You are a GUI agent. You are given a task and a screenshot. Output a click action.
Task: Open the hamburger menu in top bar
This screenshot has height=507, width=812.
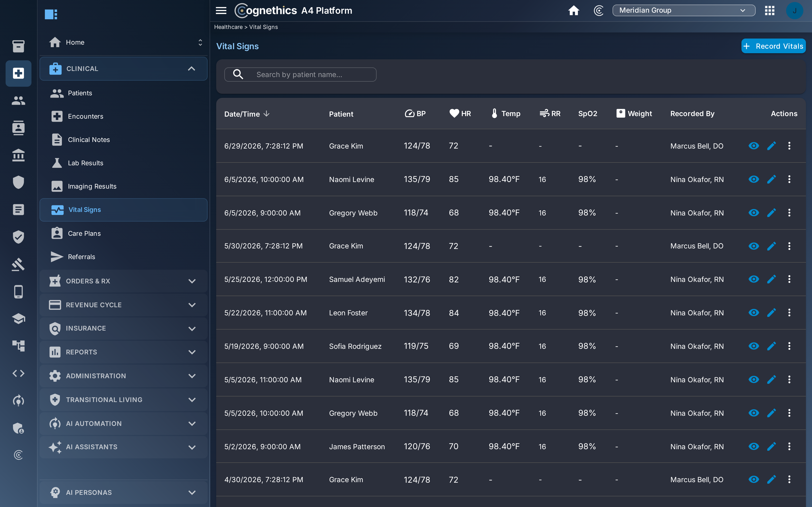pyautogui.click(x=221, y=10)
